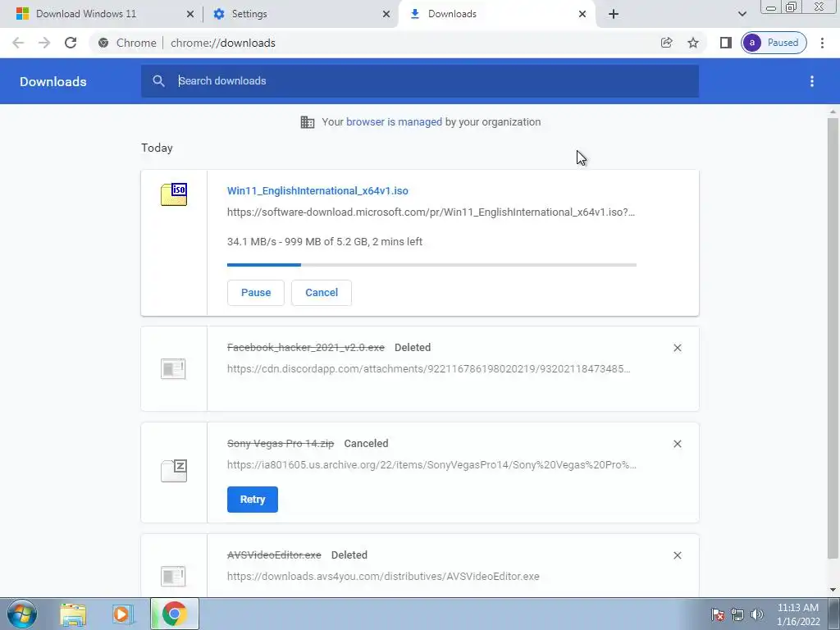The width and height of the screenshot is (840, 630).
Task: Click the search magnifier icon in Downloads
Action: click(x=158, y=81)
